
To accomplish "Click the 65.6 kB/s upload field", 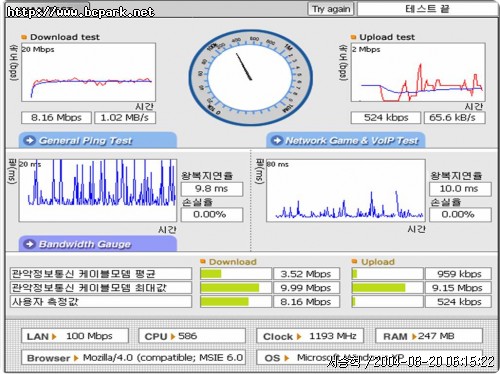I will (455, 118).
